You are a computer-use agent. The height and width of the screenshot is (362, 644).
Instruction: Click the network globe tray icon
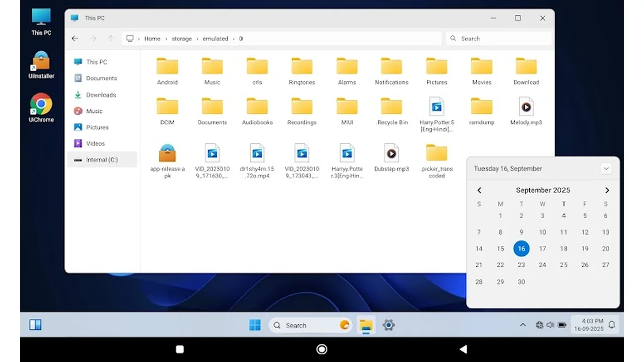pos(540,325)
